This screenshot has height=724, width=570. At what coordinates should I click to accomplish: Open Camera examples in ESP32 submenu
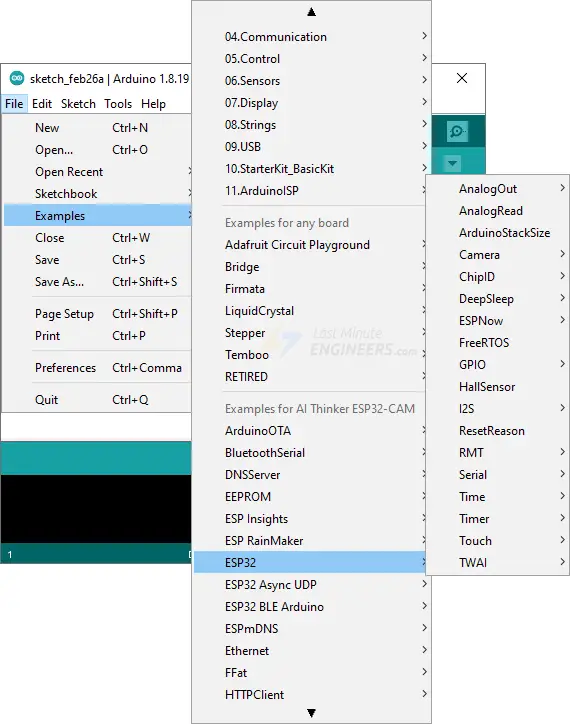(x=497, y=255)
